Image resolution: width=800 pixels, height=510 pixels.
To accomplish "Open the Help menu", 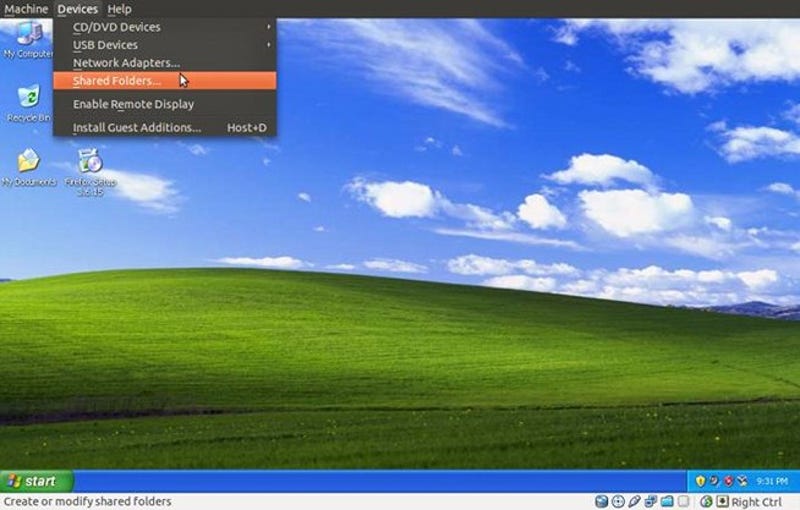I will point(119,9).
